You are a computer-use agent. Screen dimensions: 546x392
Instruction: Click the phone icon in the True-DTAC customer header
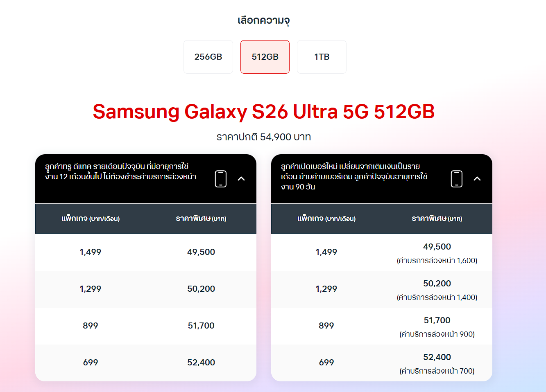pyautogui.click(x=220, y=179)
